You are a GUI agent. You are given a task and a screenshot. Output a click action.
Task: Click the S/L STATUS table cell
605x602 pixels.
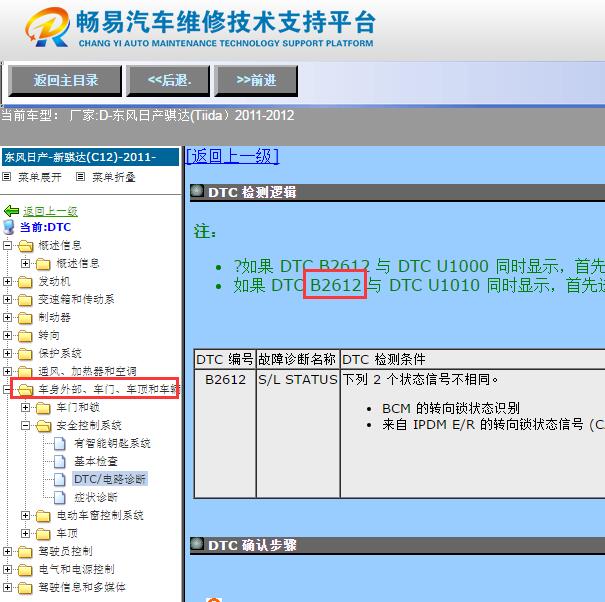pos(298,433)
